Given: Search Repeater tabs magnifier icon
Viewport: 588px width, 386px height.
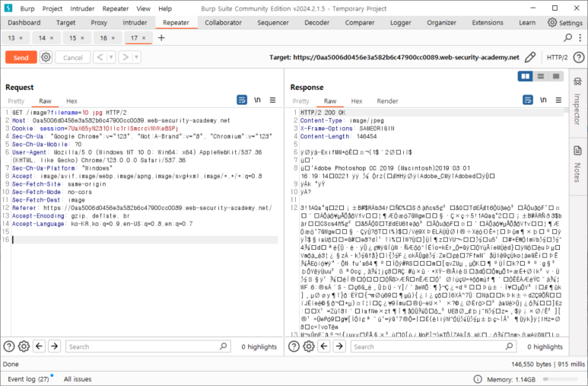Looking at the screenshot, I should click(568, 37).
